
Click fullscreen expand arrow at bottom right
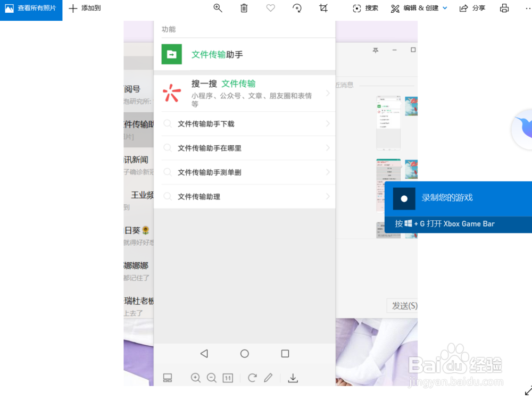point(528,390)
